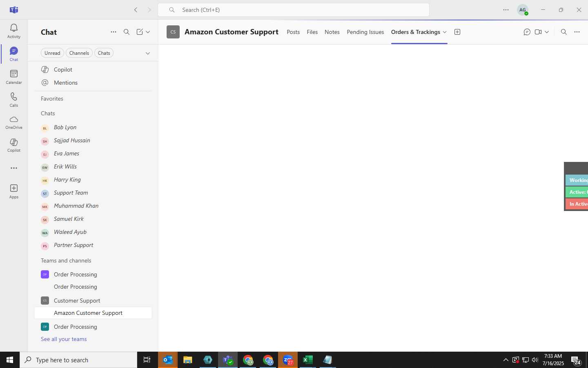This screenshot has width=588, height=368.
Task: Switch to the Posts tab
Action: tap(293, 32)
